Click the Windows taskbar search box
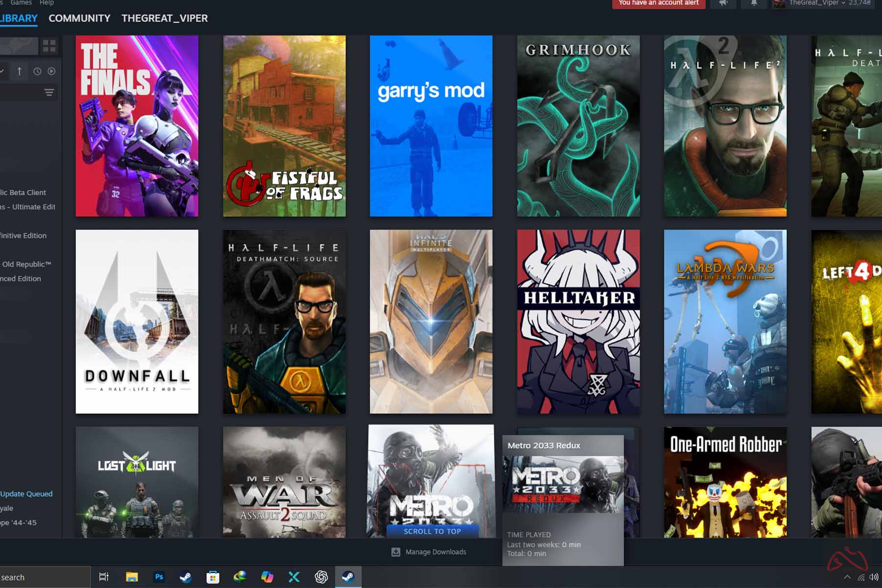 [44, 577]
